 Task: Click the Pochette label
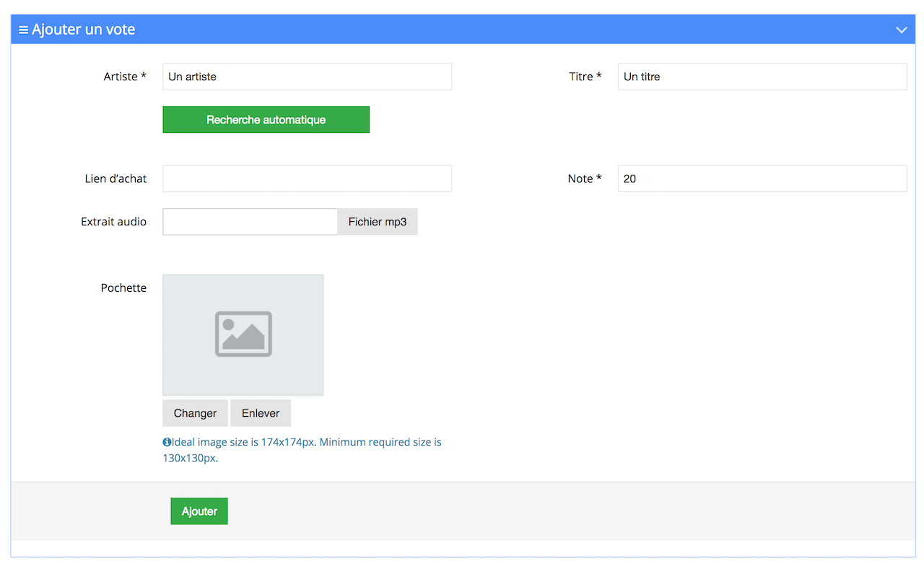coord(123,287)
